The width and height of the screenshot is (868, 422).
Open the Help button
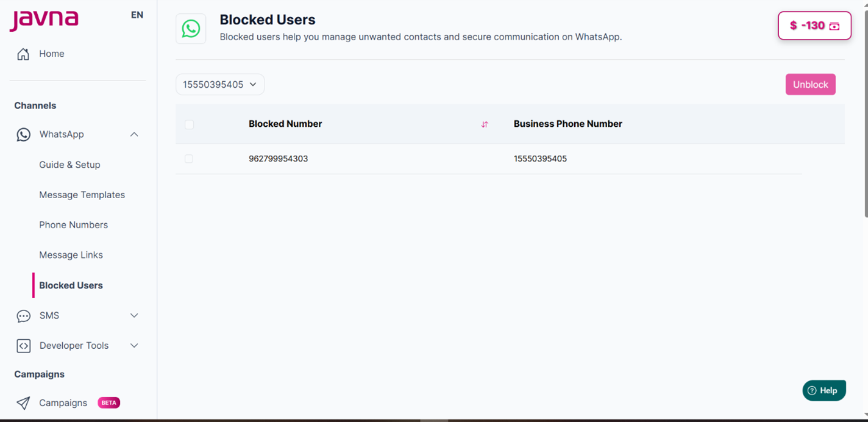(x=824, y=390)
